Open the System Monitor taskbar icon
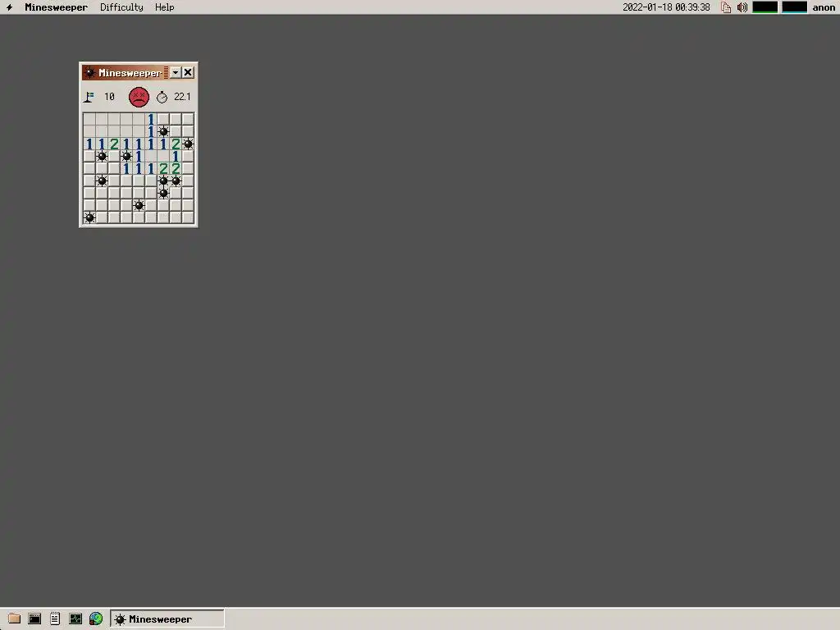The image size is (840, 630). tap(75, 619)
